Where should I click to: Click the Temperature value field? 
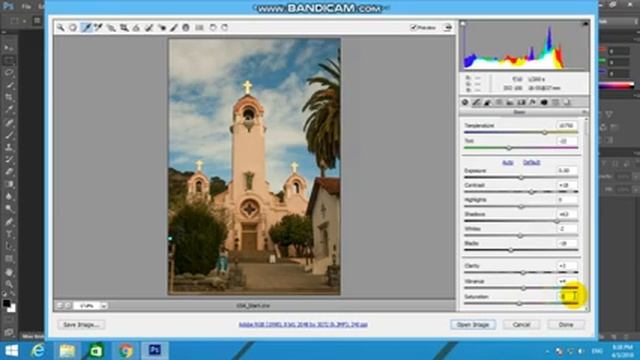567,126
